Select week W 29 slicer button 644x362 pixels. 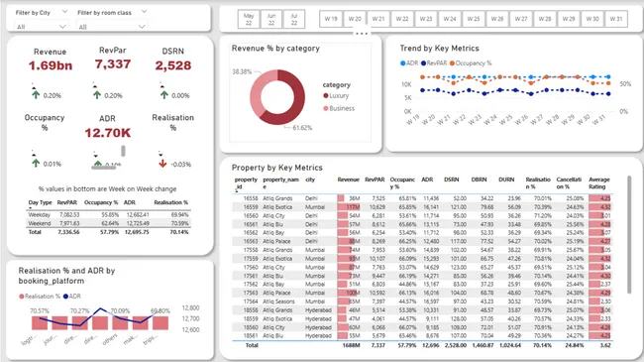[569, 19]
